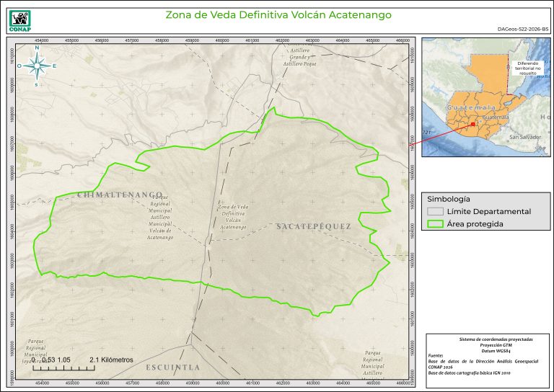Click the ESCUINTLA label on the map
Image resolution: width=554 pixels, height=392 pixels.
point(172,367)
